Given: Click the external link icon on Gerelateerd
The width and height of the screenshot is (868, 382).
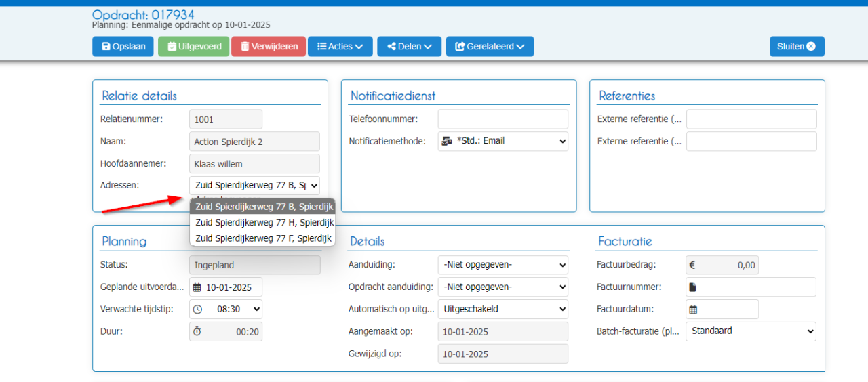Looking at the screenshot, I should pyautogui.click(x=460, y=47).
